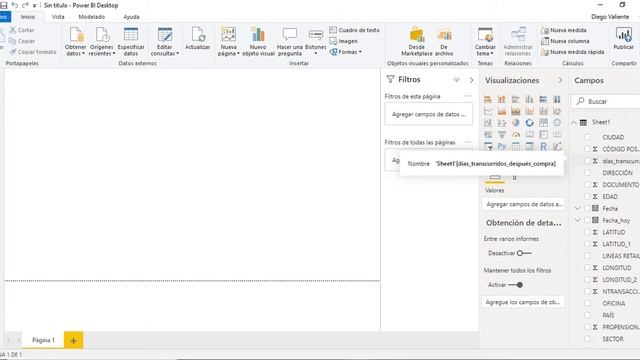Select the R script visual icon
This screenshot has height=360, width=640.
[543, 146]
